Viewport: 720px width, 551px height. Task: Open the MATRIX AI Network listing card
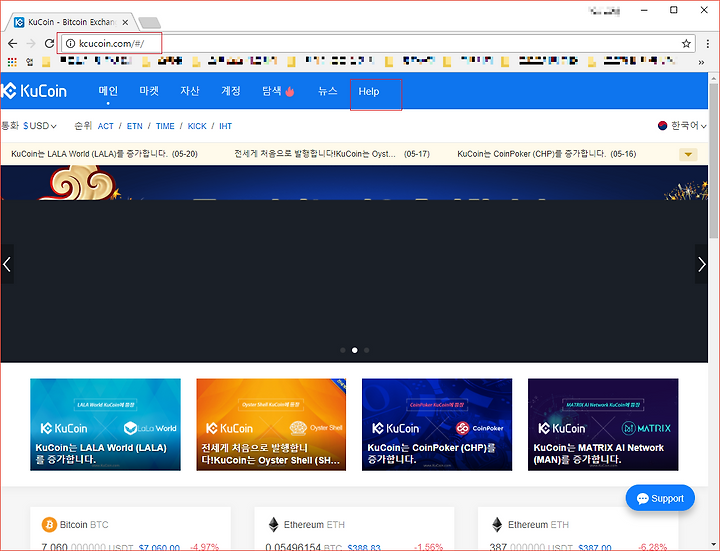(603, 425)
